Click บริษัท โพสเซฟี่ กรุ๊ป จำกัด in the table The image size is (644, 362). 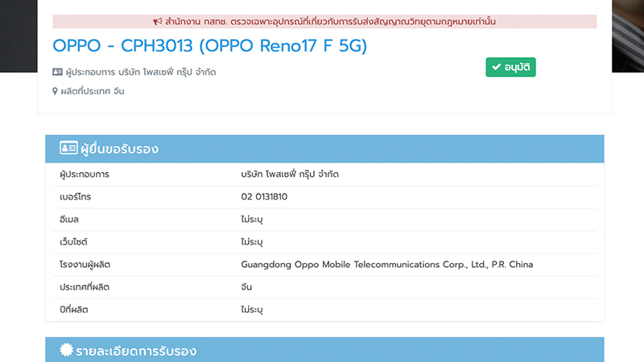click(x=290, y=174)
